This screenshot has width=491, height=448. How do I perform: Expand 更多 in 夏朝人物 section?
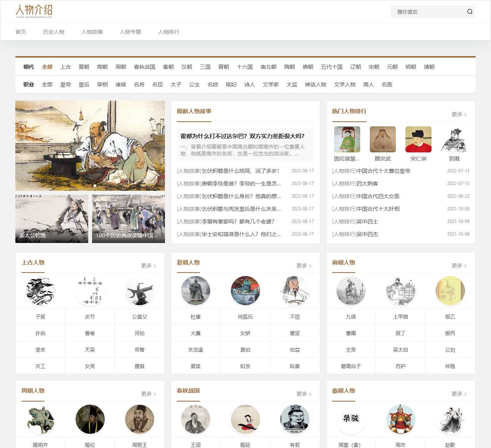point(304,266)
